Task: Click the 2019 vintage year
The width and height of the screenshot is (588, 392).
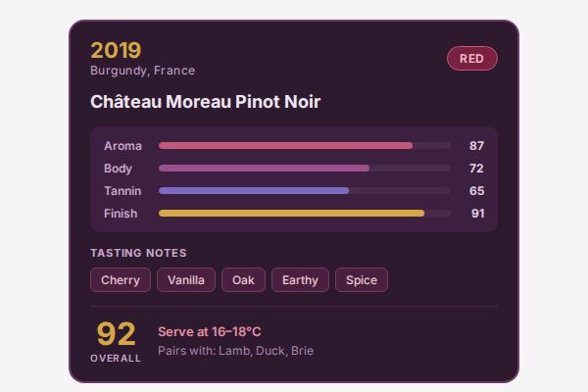Action: click(x=116, y=50)
